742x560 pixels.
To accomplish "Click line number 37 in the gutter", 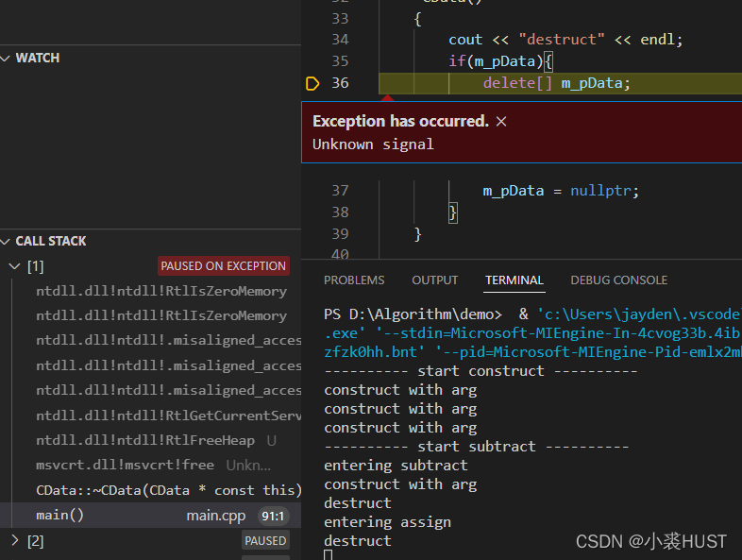I will pos(340,191).
